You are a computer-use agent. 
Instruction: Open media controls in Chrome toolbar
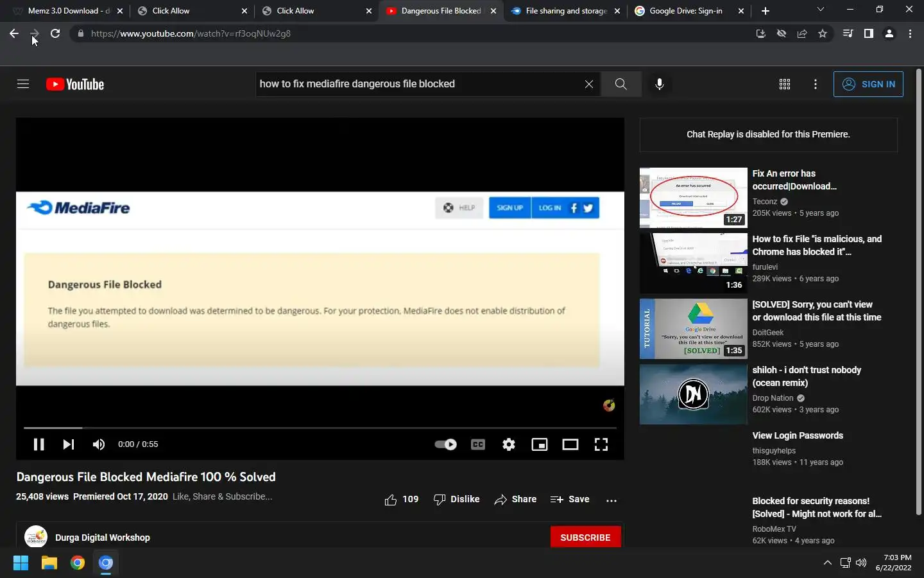(x=848, y=33)
